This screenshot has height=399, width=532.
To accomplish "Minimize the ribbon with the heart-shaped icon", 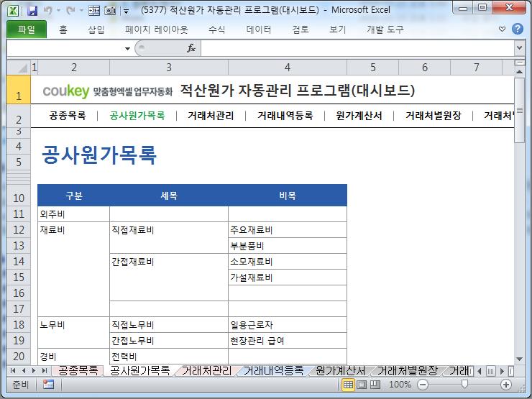I will (x=502, y=29).
